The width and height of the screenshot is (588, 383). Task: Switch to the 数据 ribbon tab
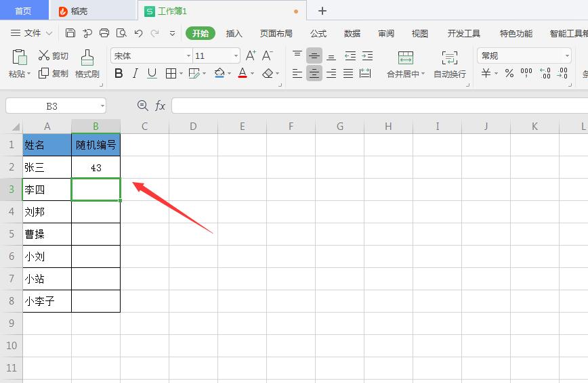[352, 33]
